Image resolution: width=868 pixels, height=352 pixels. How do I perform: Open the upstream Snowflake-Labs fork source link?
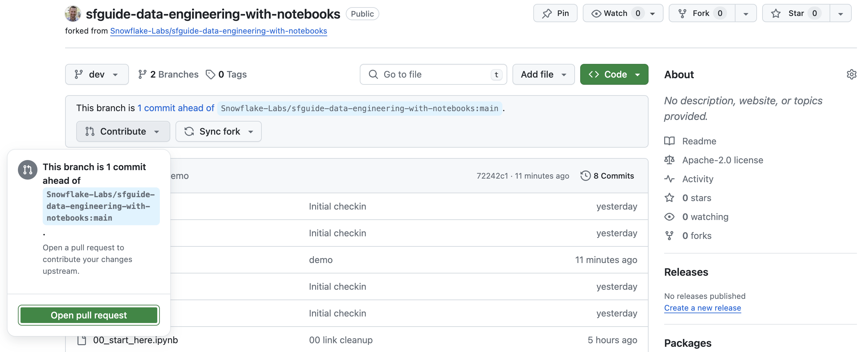pyautogui.click(x=218, y=31)
